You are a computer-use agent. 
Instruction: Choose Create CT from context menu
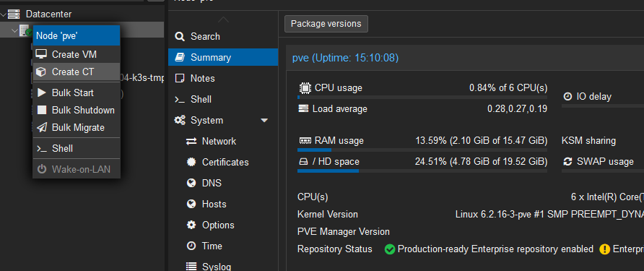tap(77, 72)
